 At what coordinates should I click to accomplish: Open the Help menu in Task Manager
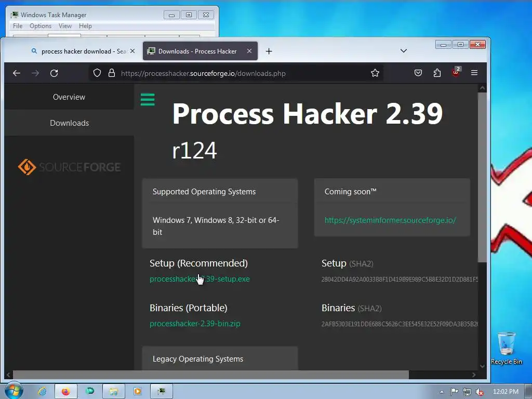point(85,26)
